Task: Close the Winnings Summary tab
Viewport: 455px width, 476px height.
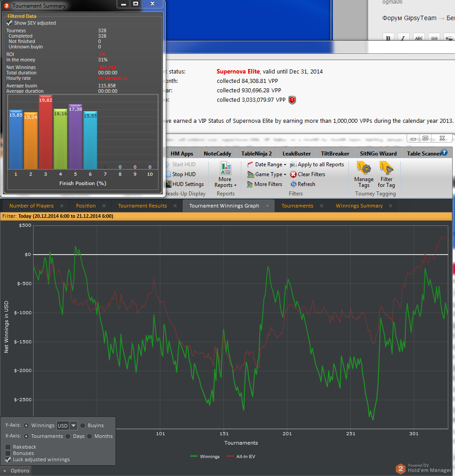Action: coord(391,206)
